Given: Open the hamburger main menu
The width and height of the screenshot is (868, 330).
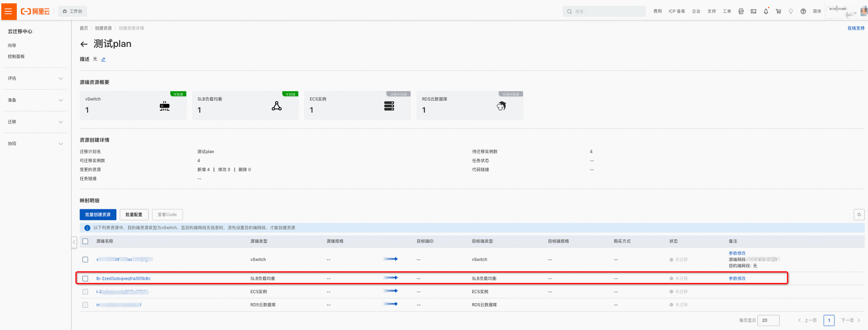Looking at the screenshot, I should pyautogui.click(x=8, y=11).
